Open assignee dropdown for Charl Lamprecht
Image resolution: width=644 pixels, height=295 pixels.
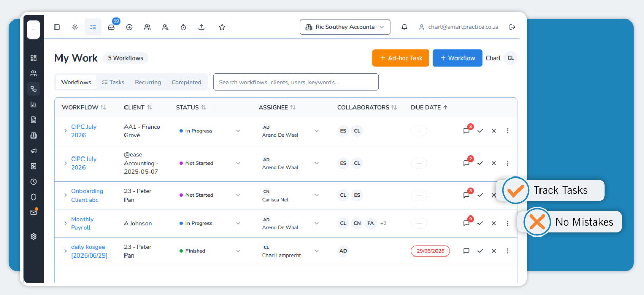pos(316,251)
